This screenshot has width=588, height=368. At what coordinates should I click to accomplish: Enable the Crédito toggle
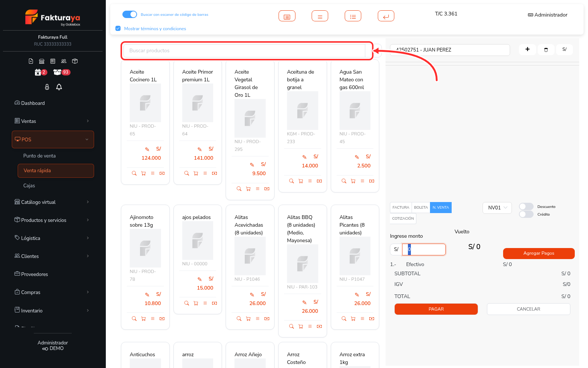526,214
